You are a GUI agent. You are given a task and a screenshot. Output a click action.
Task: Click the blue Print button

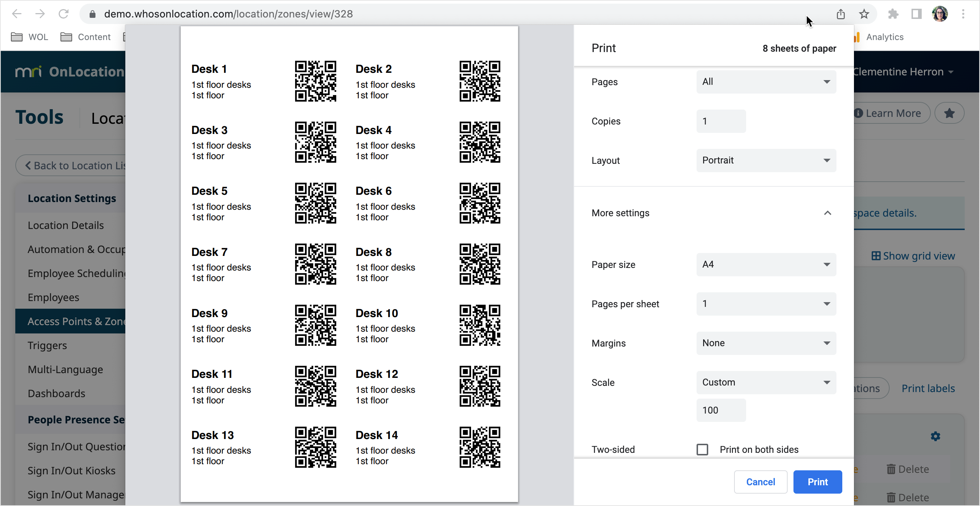click(818, 482)
